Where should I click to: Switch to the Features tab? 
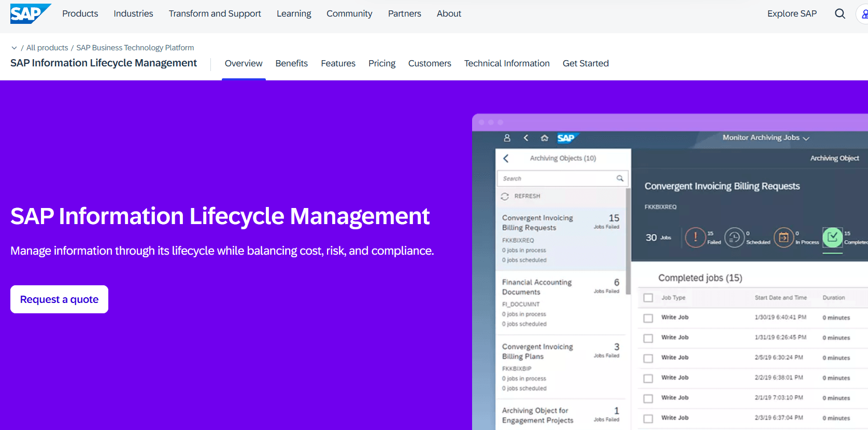tap(338, 63)
